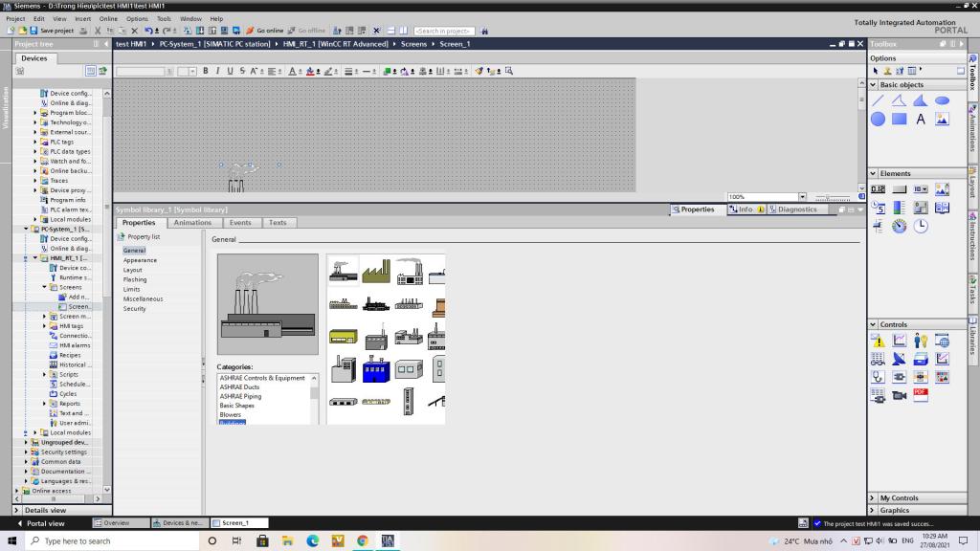Image resolution: width=980 pixels, height=551 pixels.
Task: Click the Undo toolbar icon
Action: [x=148, y=31]
